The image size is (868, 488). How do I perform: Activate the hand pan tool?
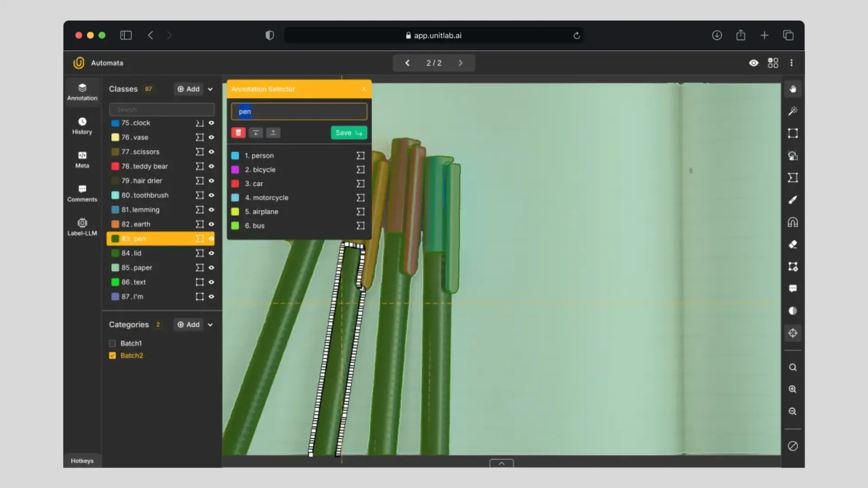[793, 89]
